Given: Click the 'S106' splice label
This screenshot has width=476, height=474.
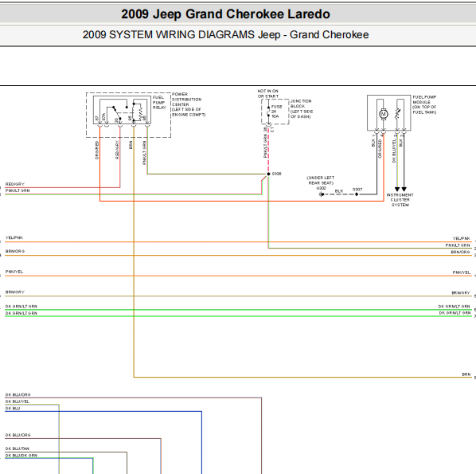Looking at the screenshot, I should pyautogui.click(x=276, y=174).
